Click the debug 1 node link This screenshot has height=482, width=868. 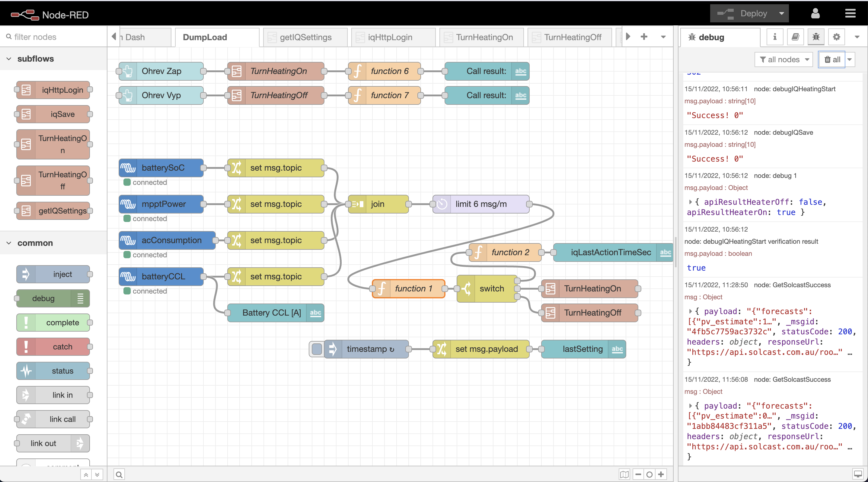(775, 175)
